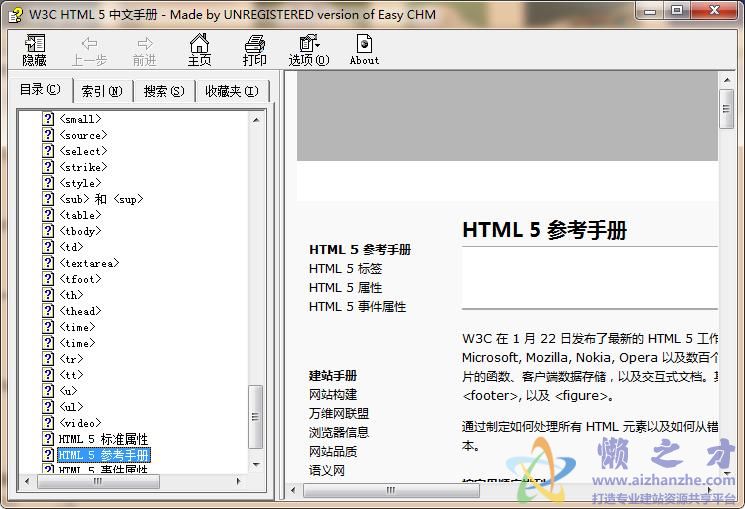Open the <small> topic in contents
745x509 pixels.
pyautogui.click(x=80, y=119)
